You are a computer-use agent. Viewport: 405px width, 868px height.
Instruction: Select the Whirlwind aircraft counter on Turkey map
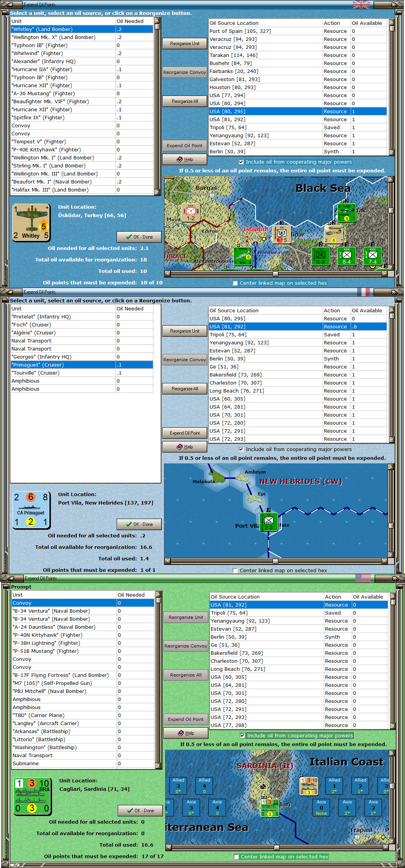pyautogui.click(x=333, y=234)
